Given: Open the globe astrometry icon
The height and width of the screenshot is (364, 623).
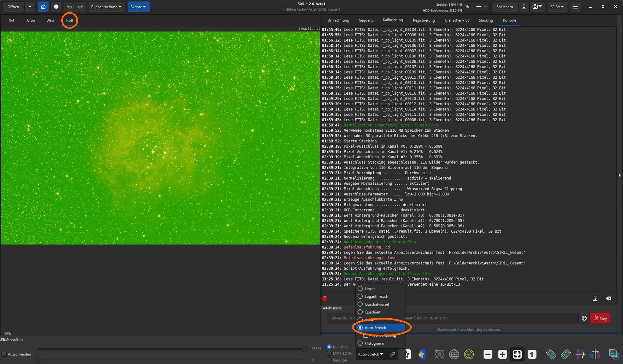Looking at the screenshot, I should click(x=454, y=354).
